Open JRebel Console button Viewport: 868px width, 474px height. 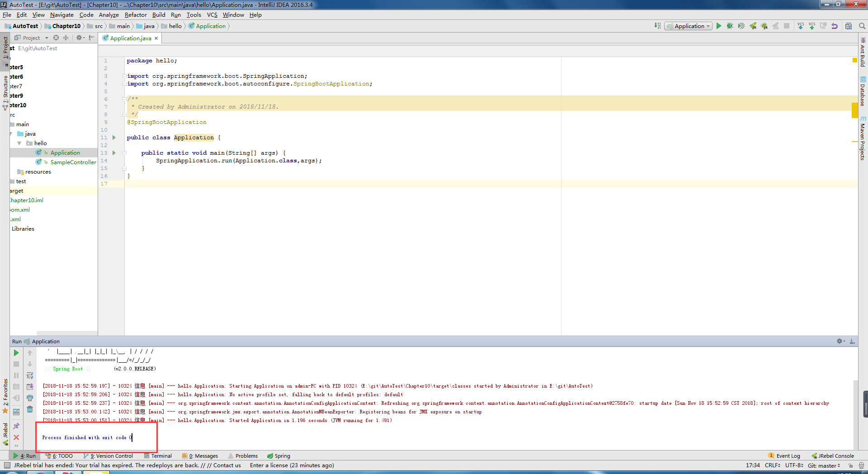tap(833, 456)
